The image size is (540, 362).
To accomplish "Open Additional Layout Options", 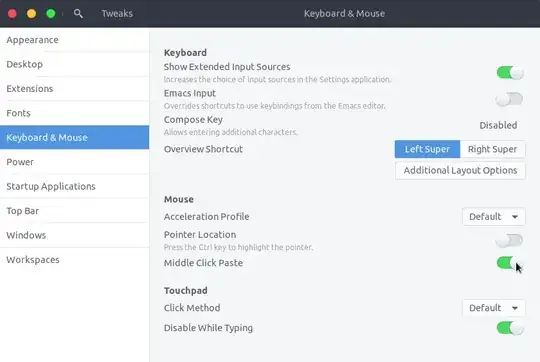I will coord(460,170).
